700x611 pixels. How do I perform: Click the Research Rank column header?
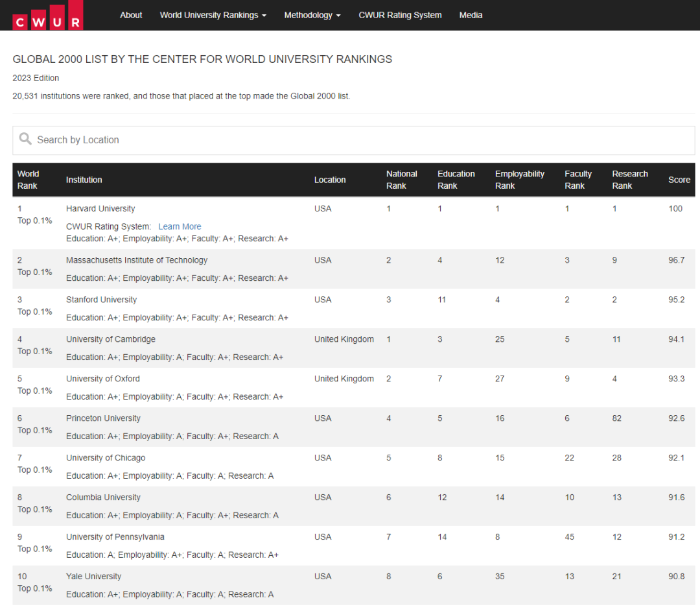point(630,180)
